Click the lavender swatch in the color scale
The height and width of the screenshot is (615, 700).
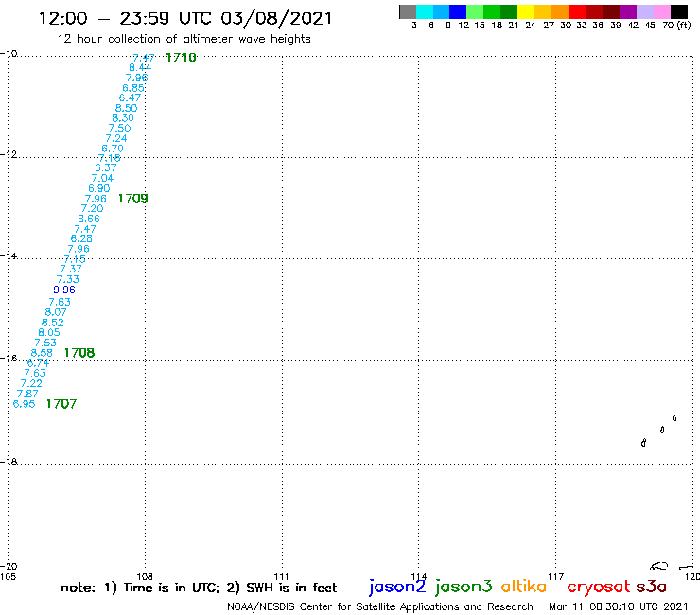[645, 11]
